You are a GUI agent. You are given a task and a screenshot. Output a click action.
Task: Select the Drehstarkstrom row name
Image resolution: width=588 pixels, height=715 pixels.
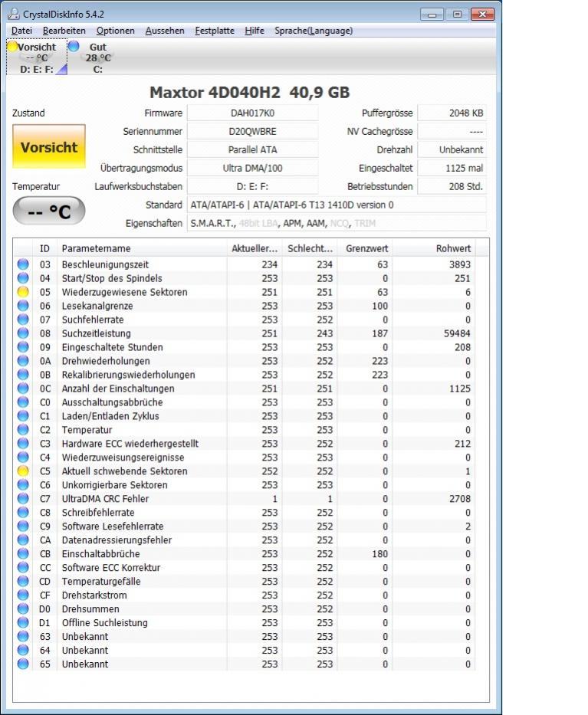click(94, 595)
